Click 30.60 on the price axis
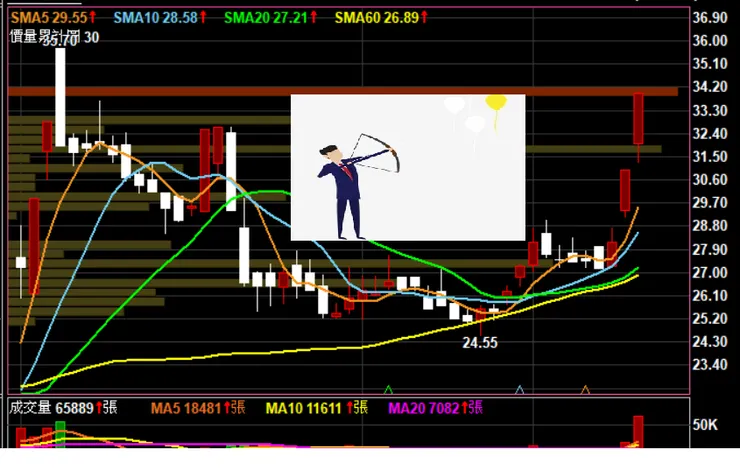Viewport: 740px width, 470px height. click(710, 180)
